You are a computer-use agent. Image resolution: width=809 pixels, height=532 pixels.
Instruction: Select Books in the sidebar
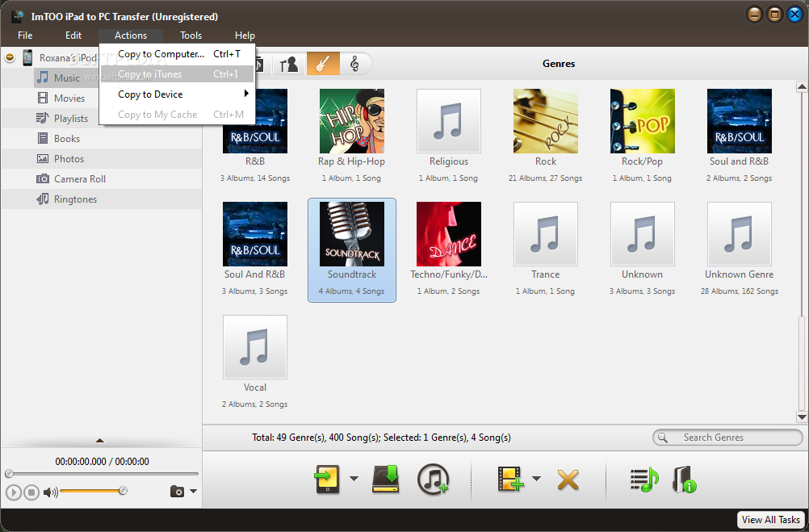click(x=66, y=138)
